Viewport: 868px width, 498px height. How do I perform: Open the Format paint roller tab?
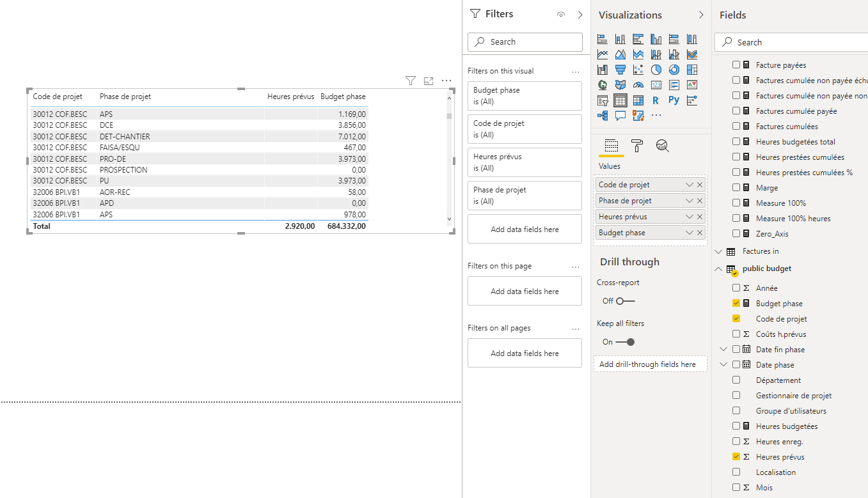(x=637, y=146)
